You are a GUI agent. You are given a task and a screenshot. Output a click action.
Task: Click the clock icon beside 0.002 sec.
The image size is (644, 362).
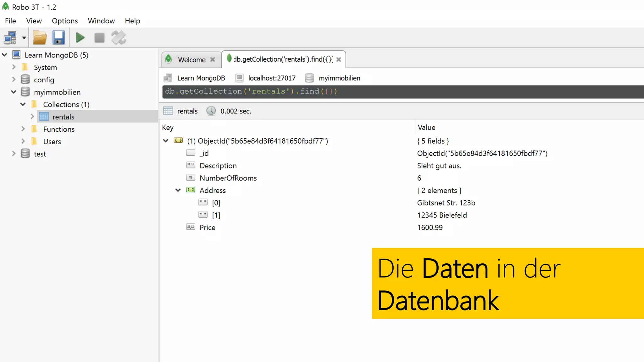[211, 111]
